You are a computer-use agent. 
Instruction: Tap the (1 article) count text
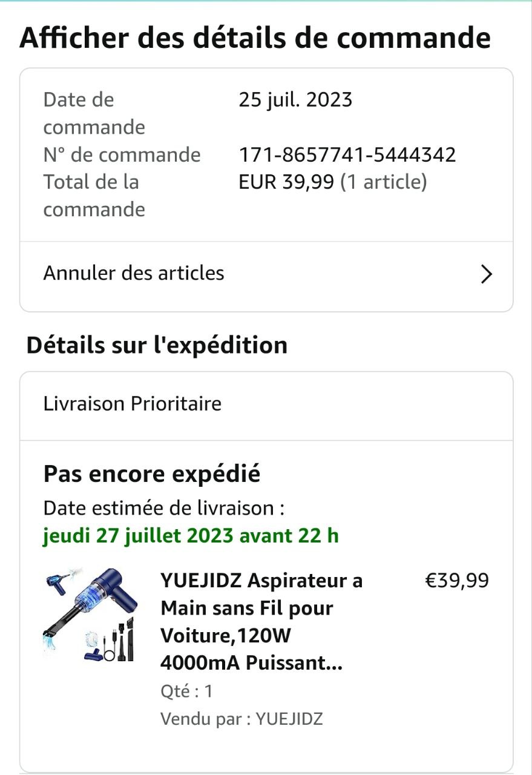(384, 182)
